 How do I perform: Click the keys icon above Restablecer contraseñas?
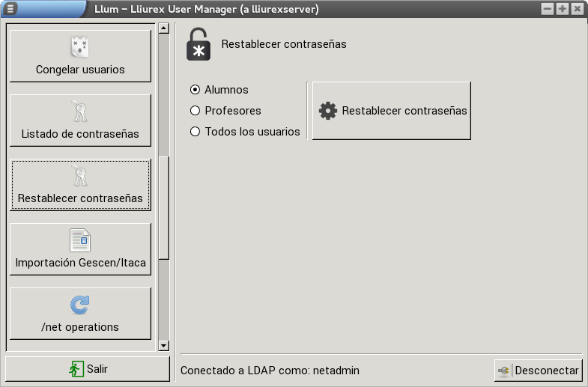click(x=80, y=176)
